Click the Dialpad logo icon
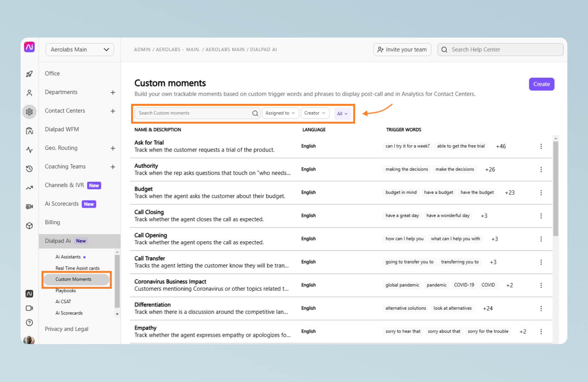The width and height of the screenshot is (588, 382). point(29,47)
